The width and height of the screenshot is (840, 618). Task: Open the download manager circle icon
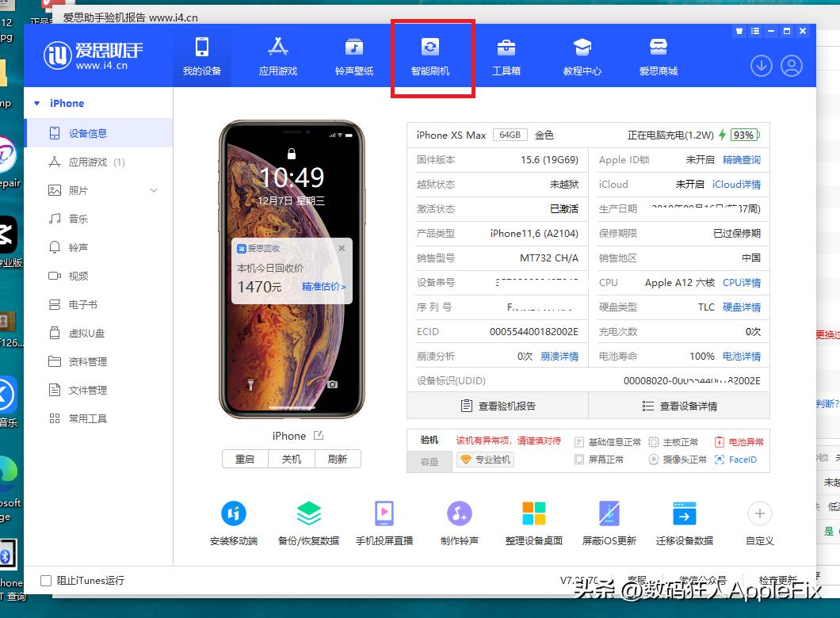pos(761,67)
